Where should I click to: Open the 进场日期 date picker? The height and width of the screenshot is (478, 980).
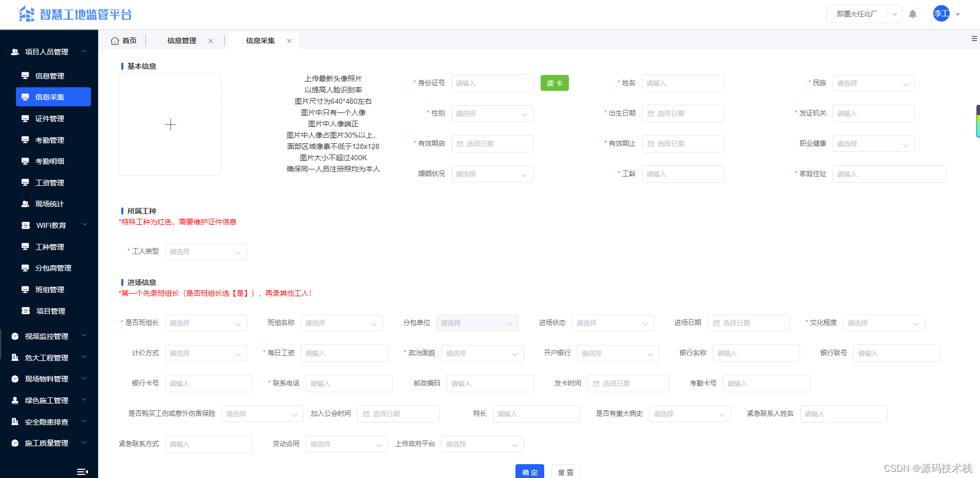pyautogui.click(x=749, y=323)
